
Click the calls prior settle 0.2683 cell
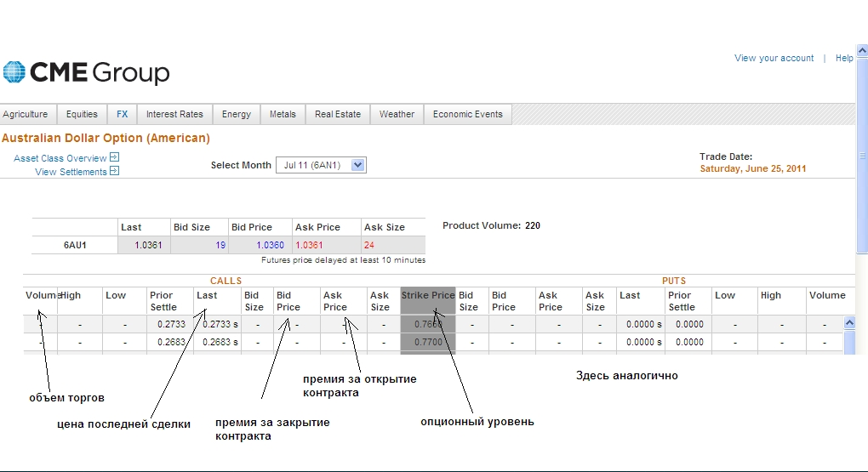171,342
